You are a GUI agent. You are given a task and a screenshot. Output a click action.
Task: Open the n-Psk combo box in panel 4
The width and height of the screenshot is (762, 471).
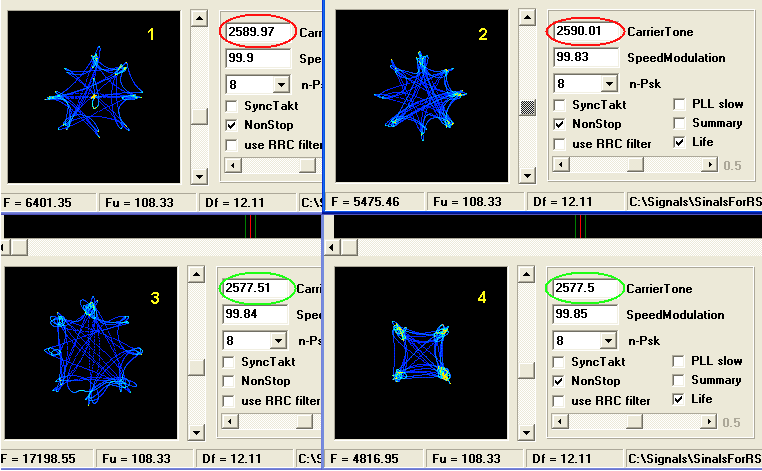pyautogui.click(x=606, y=341)
